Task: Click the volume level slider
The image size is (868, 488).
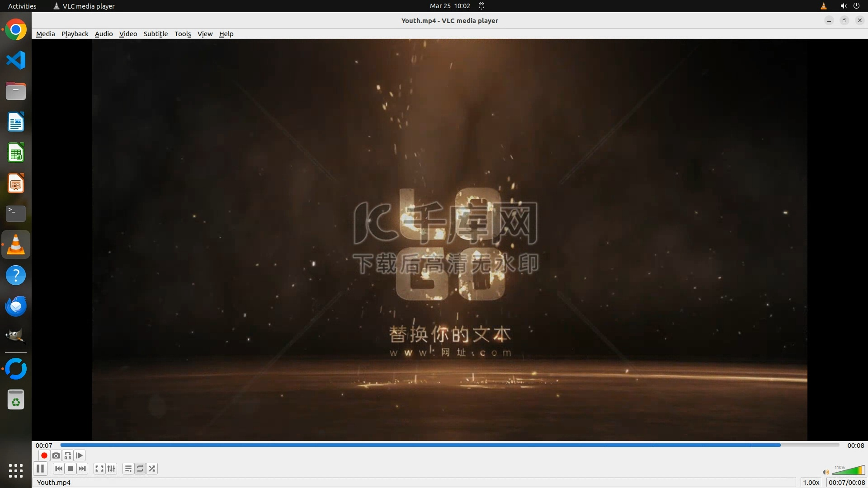Action: click(x=848, y=471)
